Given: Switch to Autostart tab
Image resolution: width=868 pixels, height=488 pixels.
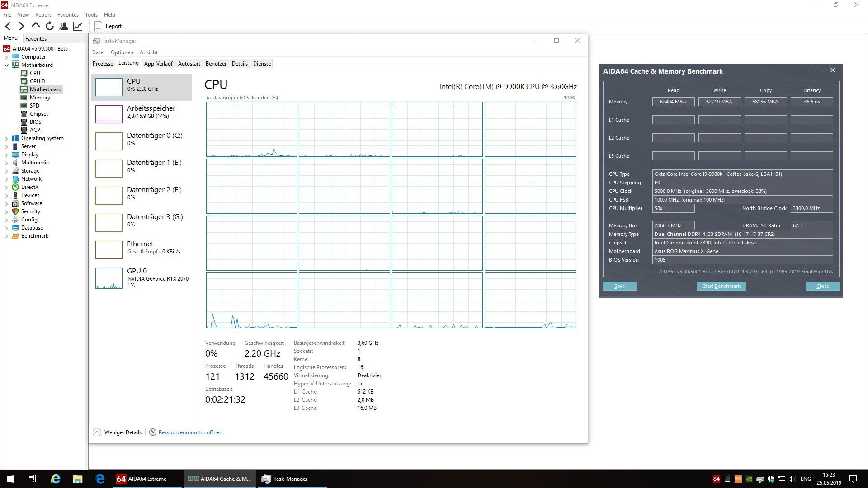Looking at the screenshot, I should 189,64.
